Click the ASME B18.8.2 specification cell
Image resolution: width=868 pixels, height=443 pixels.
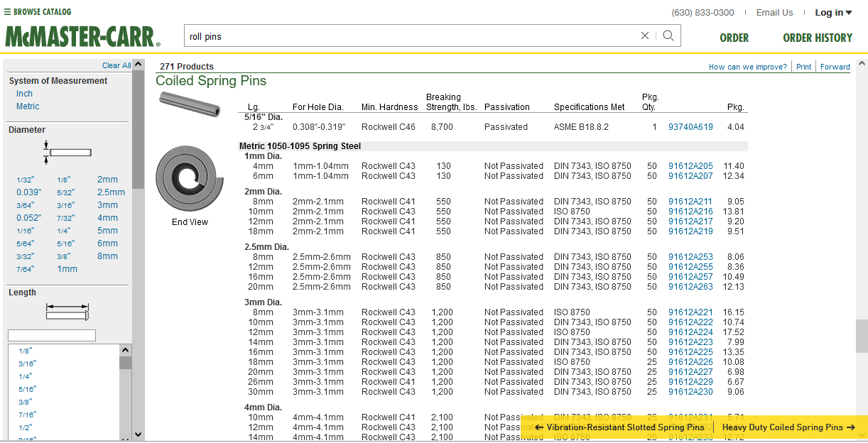pyautogui.click(x=581, y=127)
